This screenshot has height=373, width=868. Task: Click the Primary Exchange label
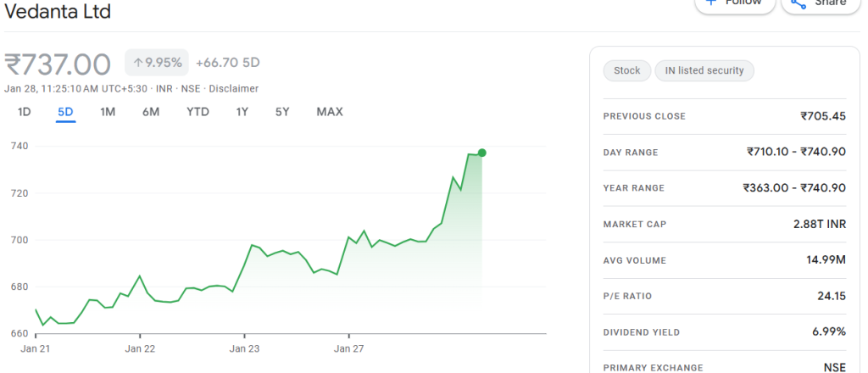[x=654, y=368]
